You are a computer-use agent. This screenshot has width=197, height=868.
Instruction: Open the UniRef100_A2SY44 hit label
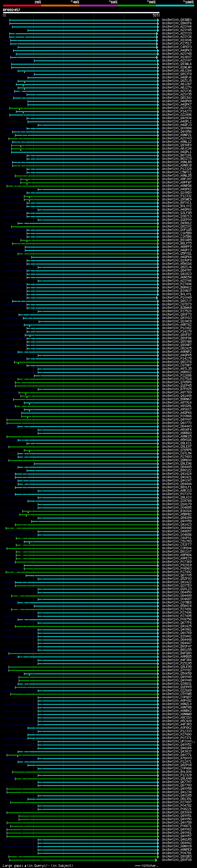pyautogui.click(x=177, y=26)
